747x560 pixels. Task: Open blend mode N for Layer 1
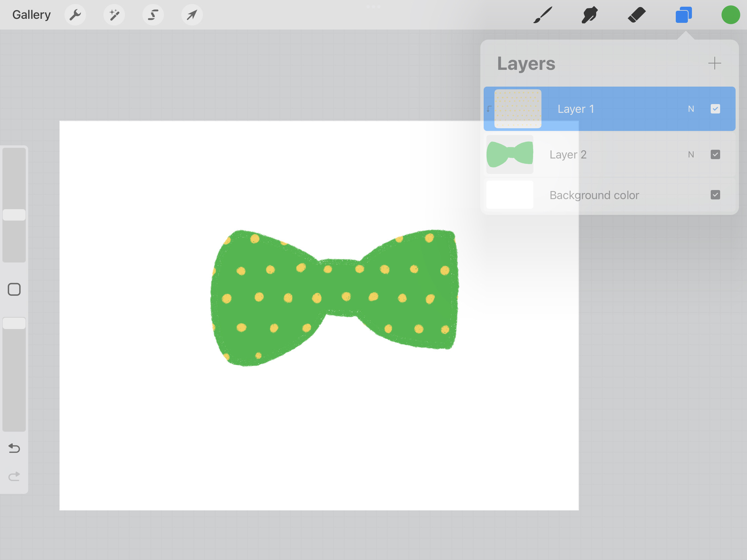click(691, 109)
